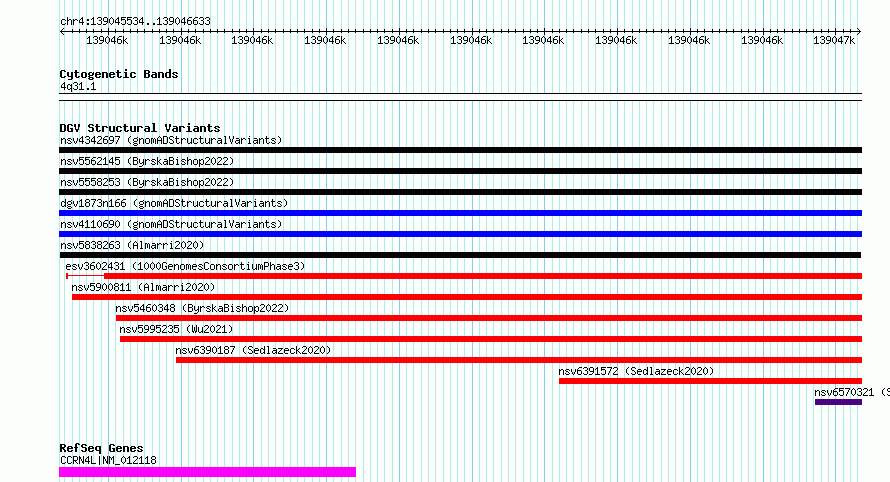Open nsv5558253 ByrskaBishop2022 label
This screenshot has width=890, height=482.
tap(147, 182)
